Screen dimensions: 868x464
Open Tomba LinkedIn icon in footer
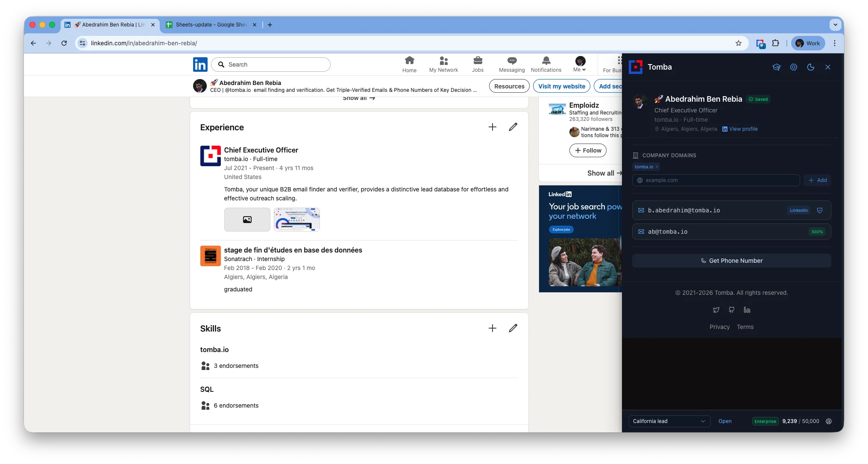[747, 310]
